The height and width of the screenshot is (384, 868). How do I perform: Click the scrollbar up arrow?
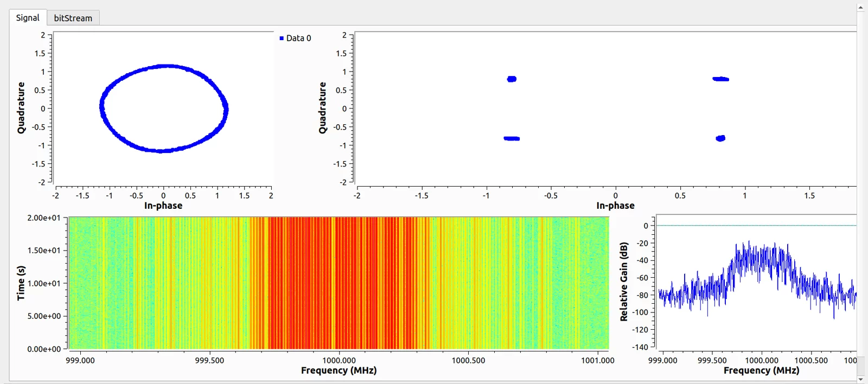(861, 7)
